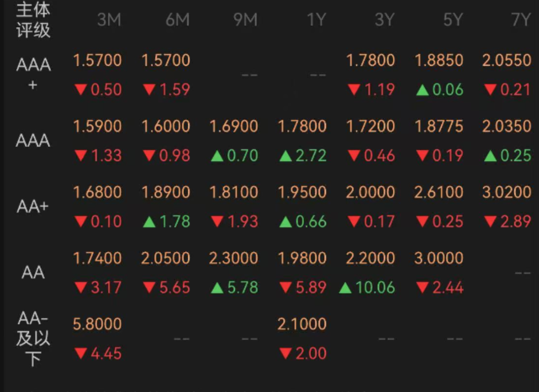Click the 3M column header
Image resolution: width=539 pixels, height=392 pixels.
pyautogui.click(x=109, y=20)
